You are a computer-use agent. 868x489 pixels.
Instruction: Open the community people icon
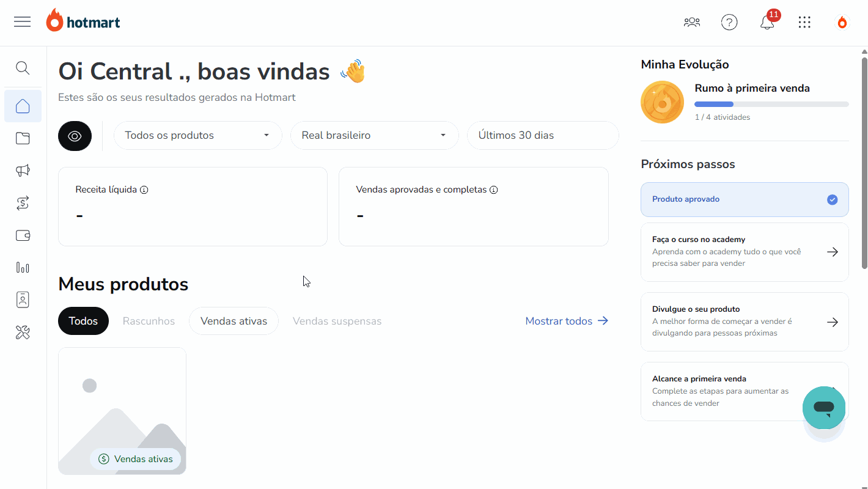[x=692, y=23]
